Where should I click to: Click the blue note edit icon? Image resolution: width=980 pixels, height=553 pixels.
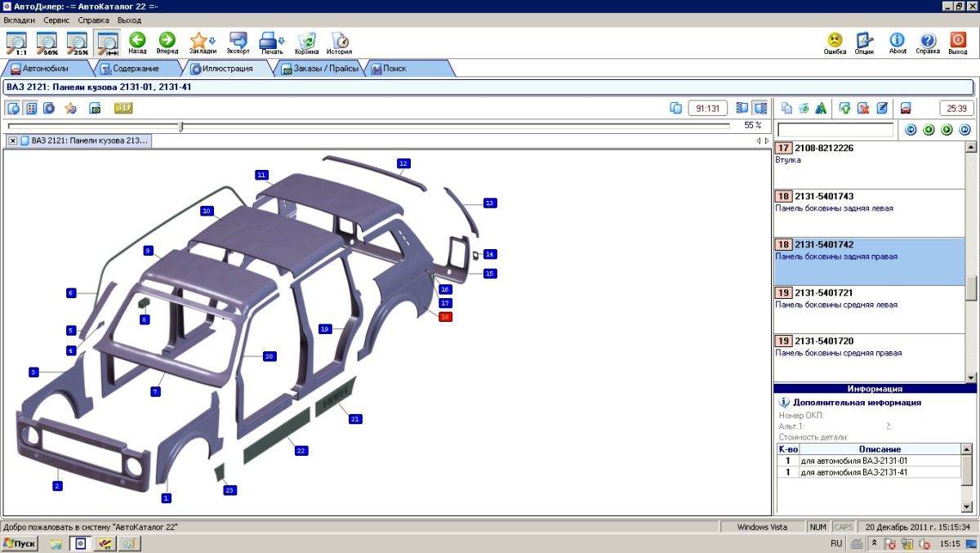coord(882,108)
